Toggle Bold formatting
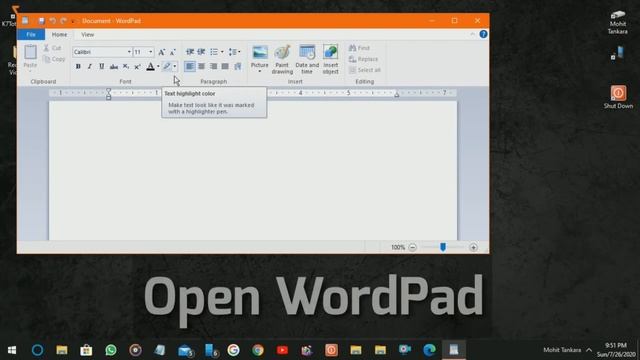640x360 pixels. (78, 66)
